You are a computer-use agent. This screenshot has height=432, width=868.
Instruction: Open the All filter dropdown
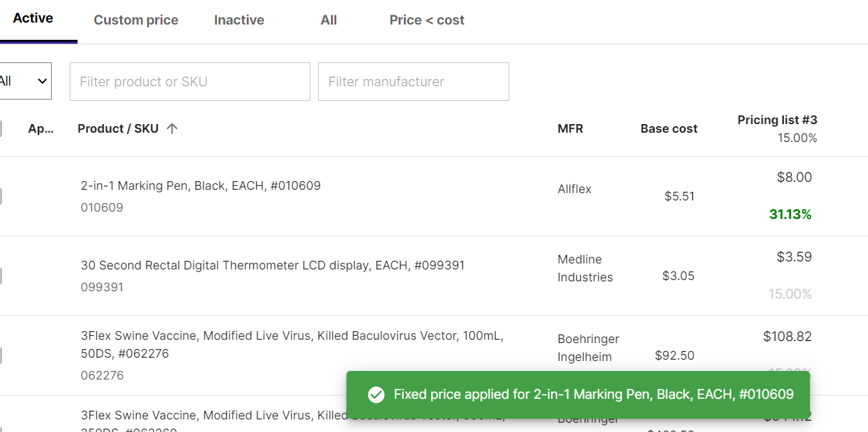(25, 80)
